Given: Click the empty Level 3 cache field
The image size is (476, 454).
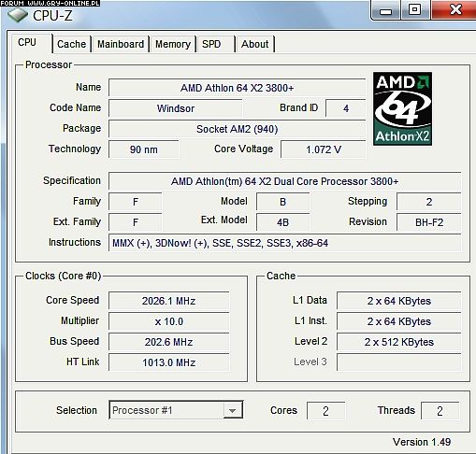Looking at the screenshot, I should [398, 362].
